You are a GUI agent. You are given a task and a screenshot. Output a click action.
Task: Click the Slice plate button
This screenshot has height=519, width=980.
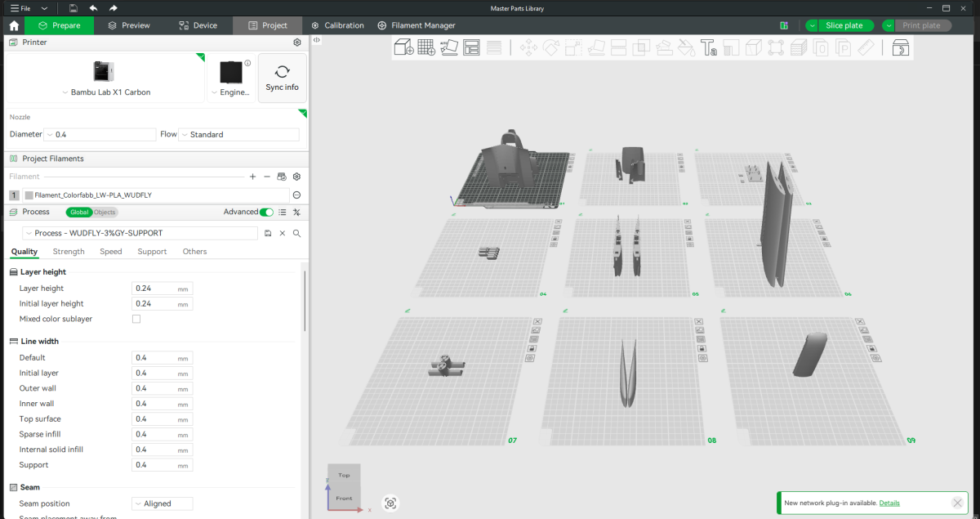844,25
